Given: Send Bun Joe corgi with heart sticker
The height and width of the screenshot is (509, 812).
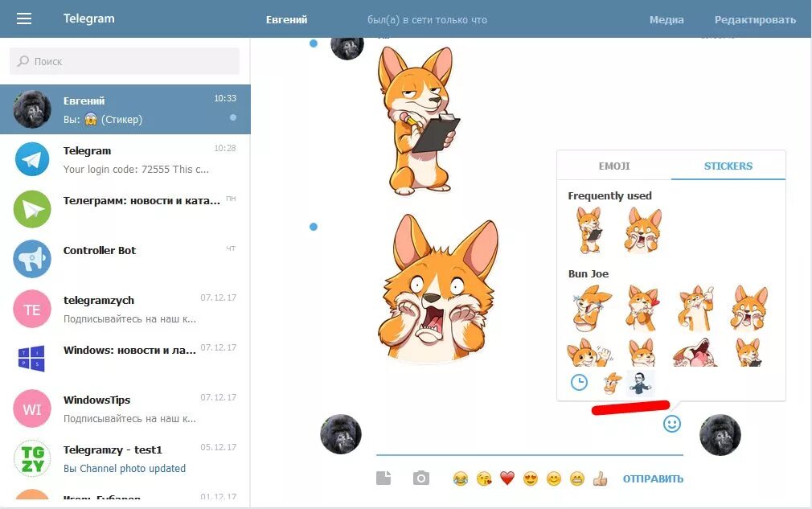Looking at the screenshot, I should (642, 308).
